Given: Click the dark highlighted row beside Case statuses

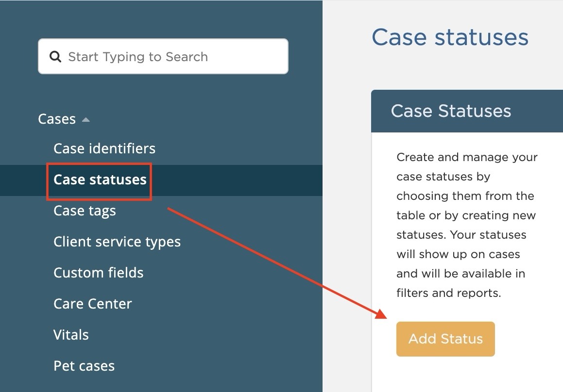Looking at the screenshot, I should (x=237, y=180).
